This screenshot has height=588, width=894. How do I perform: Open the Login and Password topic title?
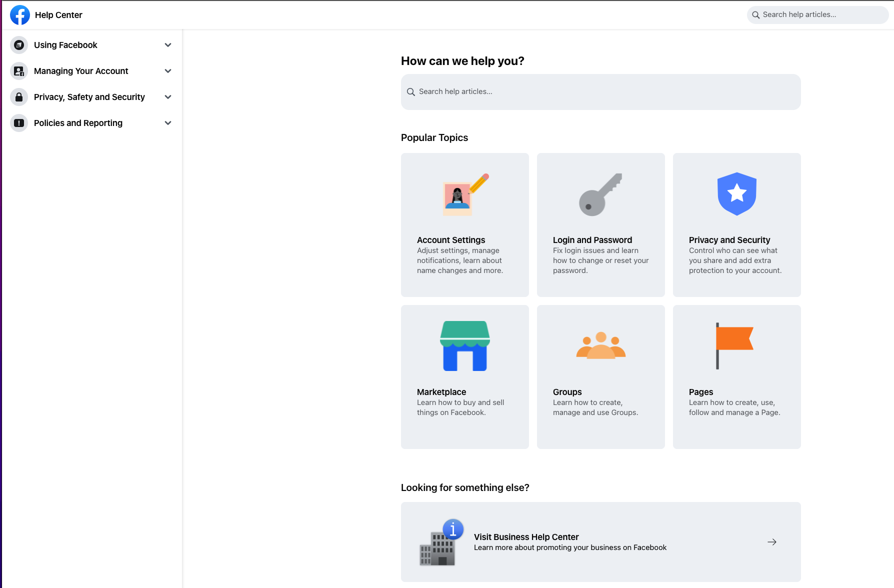(x=592, y=240)
